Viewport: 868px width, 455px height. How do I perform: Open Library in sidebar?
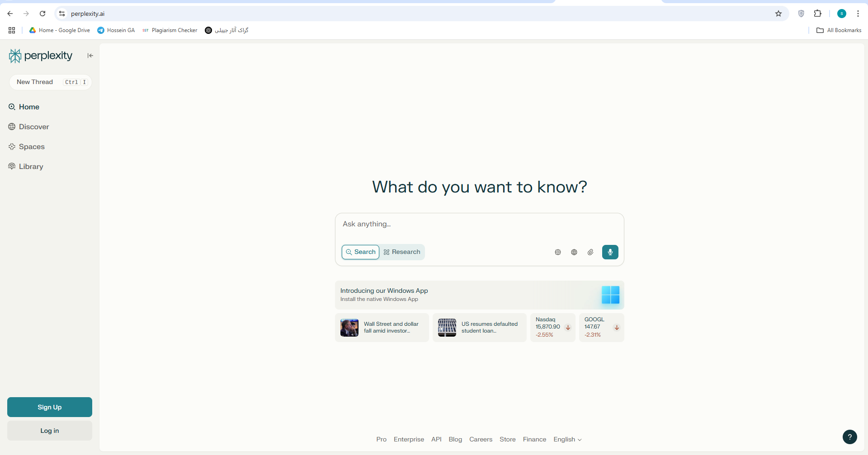pos(26,166)
